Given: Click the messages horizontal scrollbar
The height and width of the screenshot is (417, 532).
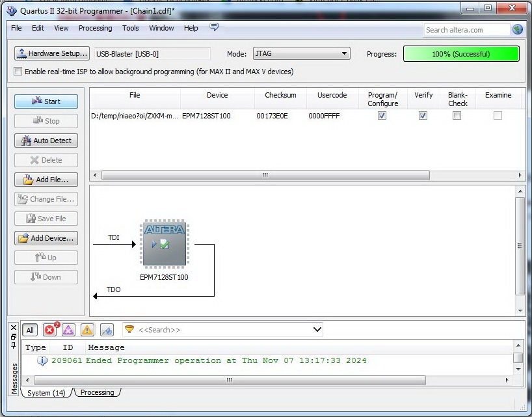Looking at the screenshot, I should tap(230, 380).
